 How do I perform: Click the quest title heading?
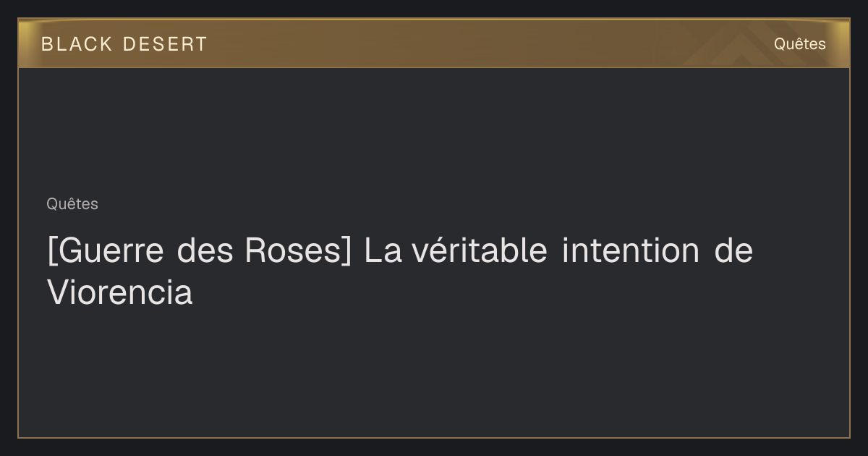tap(400, 272)
